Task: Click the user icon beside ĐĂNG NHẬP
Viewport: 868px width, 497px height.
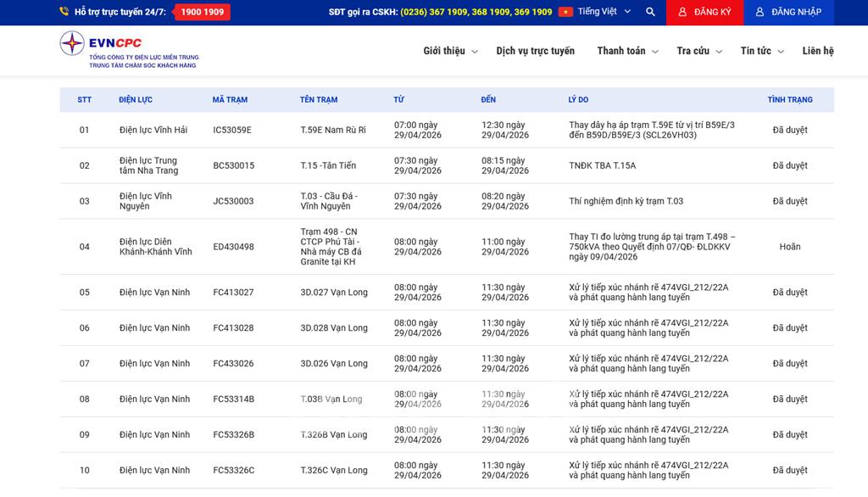Action: pyautogui.click(x=759, y=12)
